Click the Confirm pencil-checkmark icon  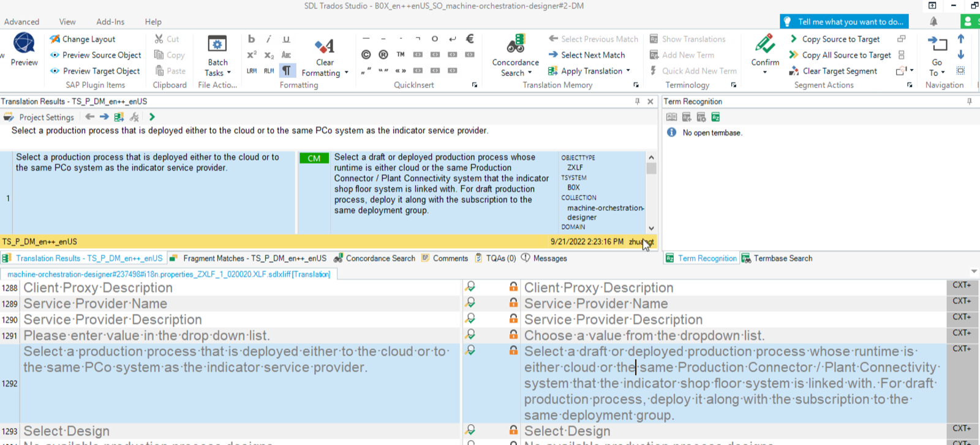(x=765, y=44)
